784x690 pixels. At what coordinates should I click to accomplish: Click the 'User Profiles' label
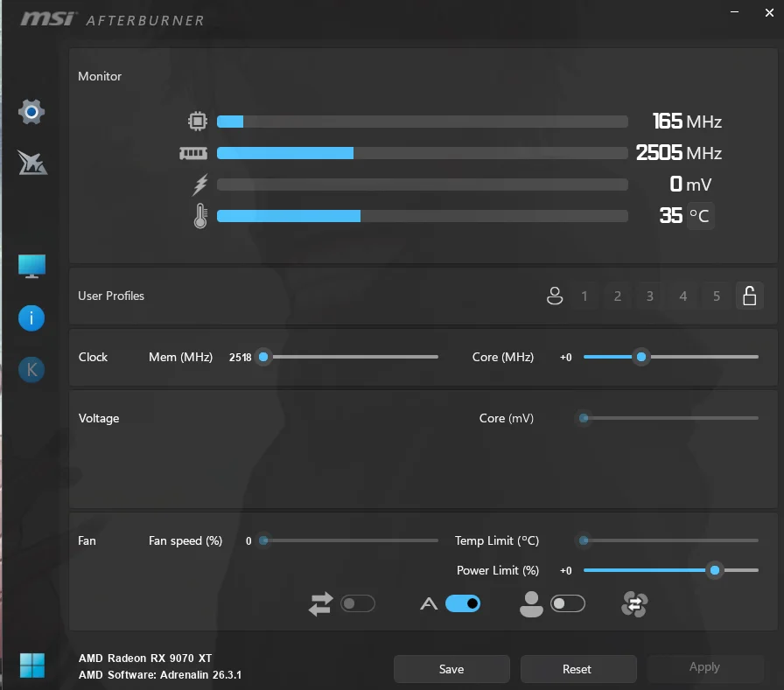[x=111, y=296]
